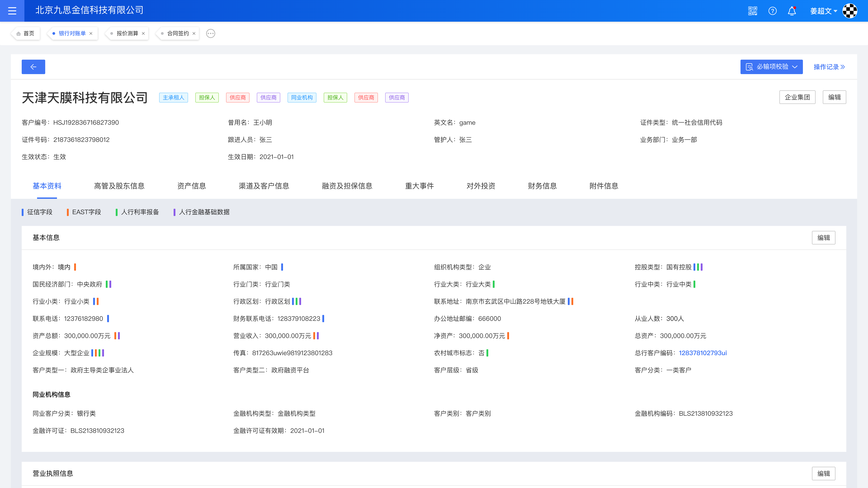Select the 证件类型 value 统一社会信用代码
The width and height of the screenshot is (868, 488).
click(697, 123)
